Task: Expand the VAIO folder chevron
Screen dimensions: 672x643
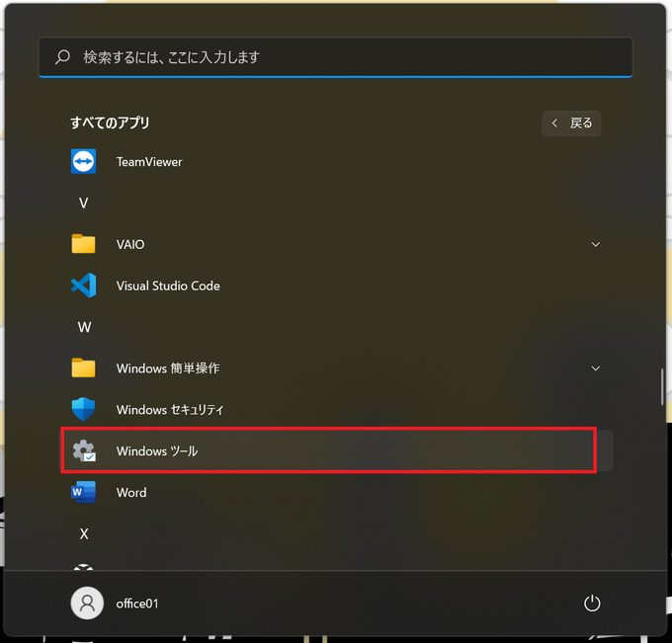Action: 595,244
